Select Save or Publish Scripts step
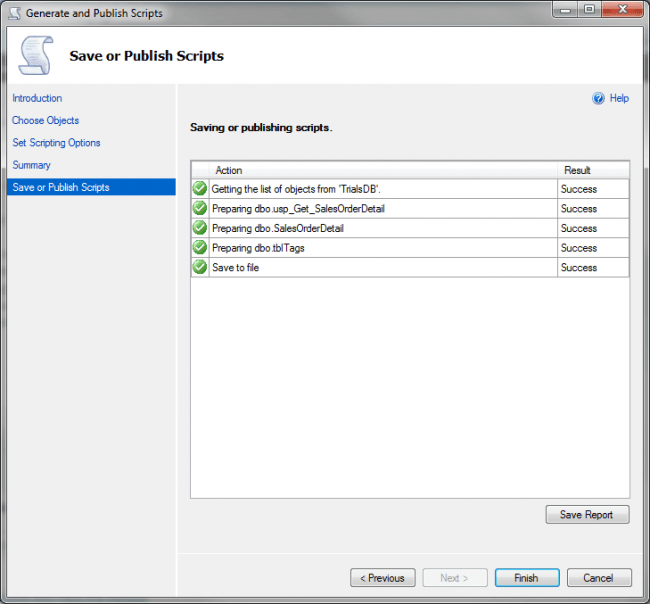Image resolution: width=650 pixels, height=604 pixels. [x=61, y=187]
